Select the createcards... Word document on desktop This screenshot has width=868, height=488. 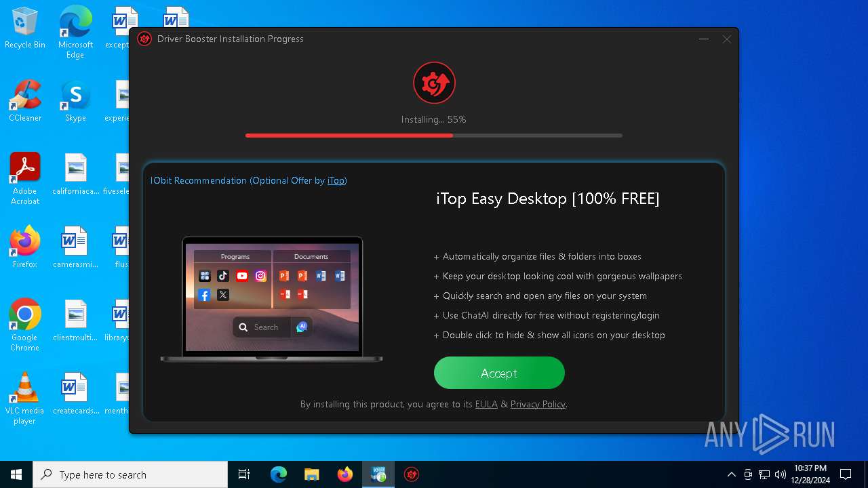click(75, 394)
